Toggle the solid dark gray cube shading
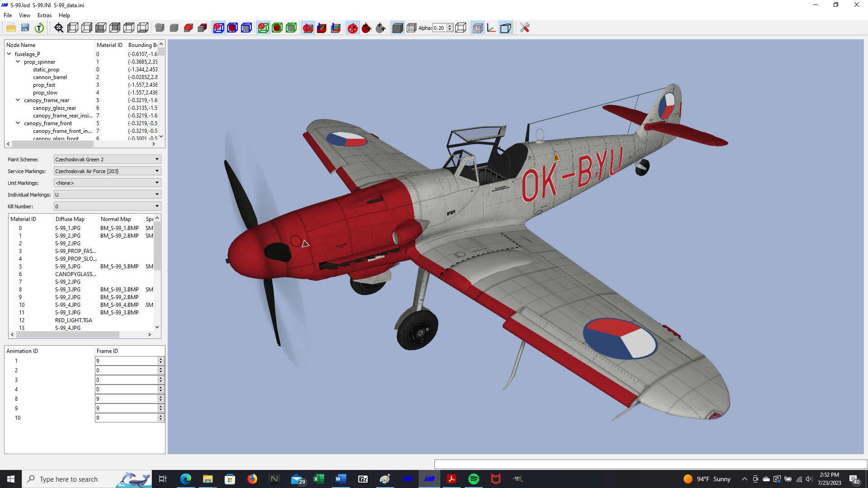This screenshot has height=488, width=868. pos(397,28)
